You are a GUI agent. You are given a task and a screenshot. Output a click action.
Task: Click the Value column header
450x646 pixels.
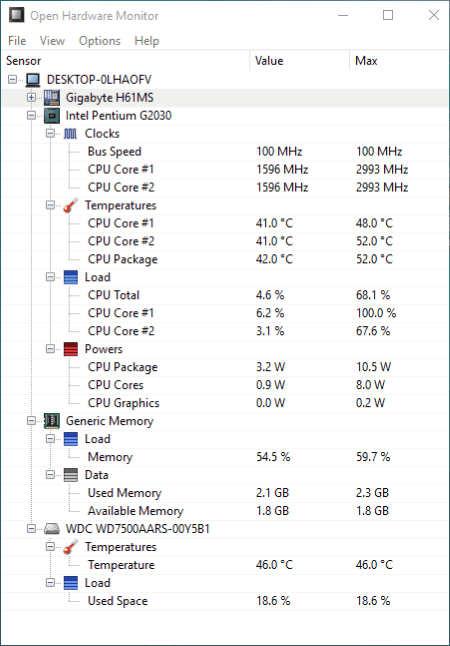300,61
